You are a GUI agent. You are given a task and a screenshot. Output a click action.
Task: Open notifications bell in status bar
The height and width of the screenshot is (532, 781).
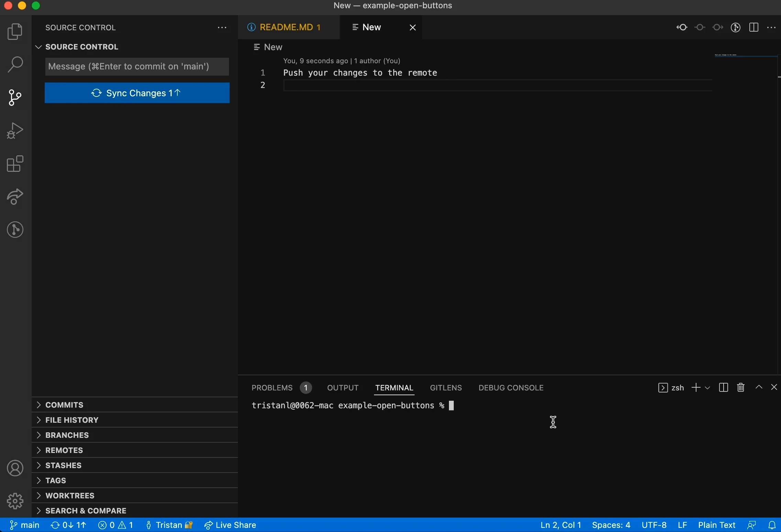click(772, 525)
